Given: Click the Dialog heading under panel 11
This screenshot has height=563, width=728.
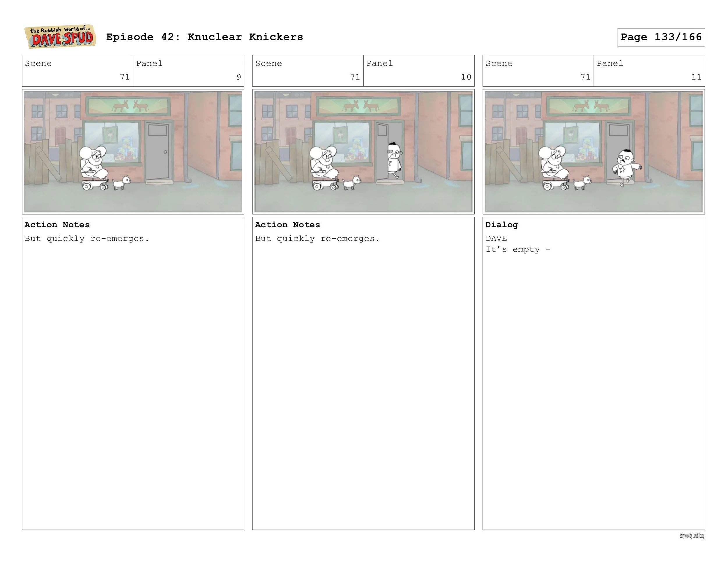Looking at the screenshot, I should [501, 225].
